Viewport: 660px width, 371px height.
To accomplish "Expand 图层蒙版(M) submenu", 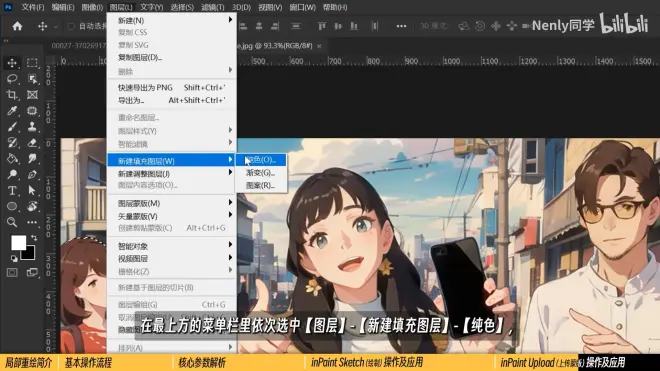I will pyautogui.click(x=172, y=203).
